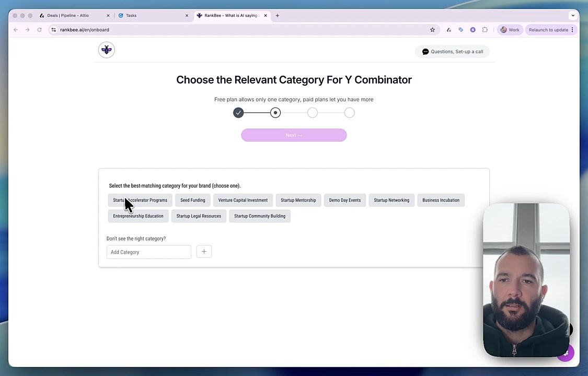Go back using the browser back arrow
The image size is (588, 376).
pos(16,30)
